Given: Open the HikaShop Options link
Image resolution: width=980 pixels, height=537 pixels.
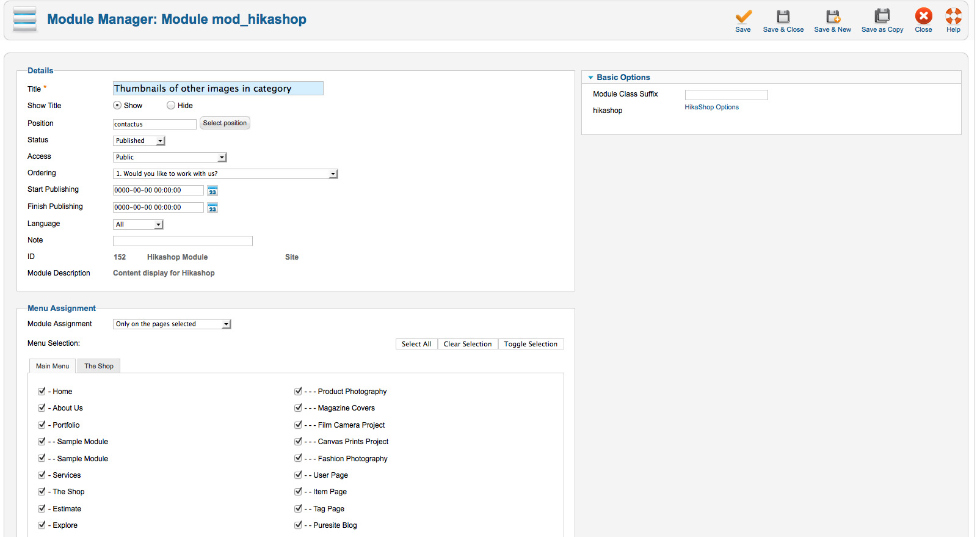Looking at the screenshot, I should 711,107.
